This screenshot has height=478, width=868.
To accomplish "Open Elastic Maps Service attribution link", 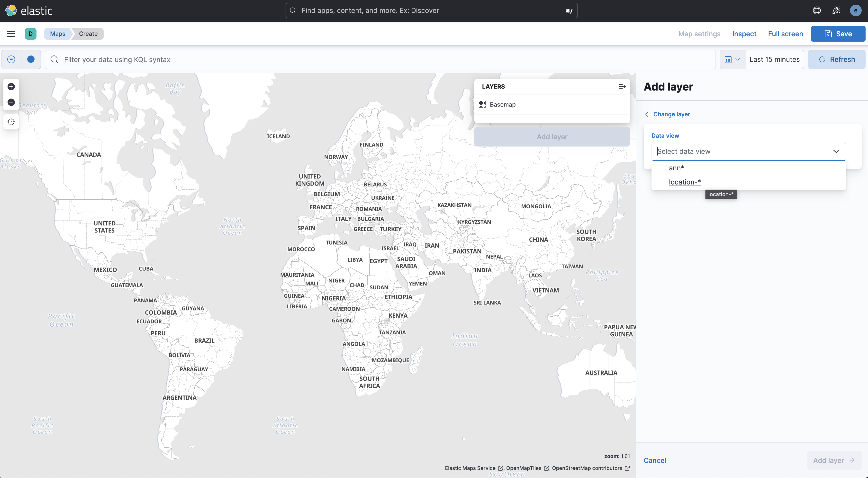I will click(x=474, y=468).
